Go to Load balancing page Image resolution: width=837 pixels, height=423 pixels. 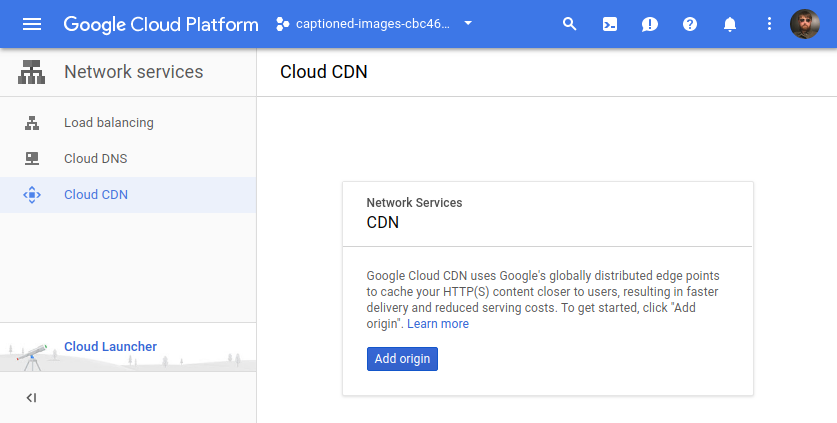(x=108, y=123)
